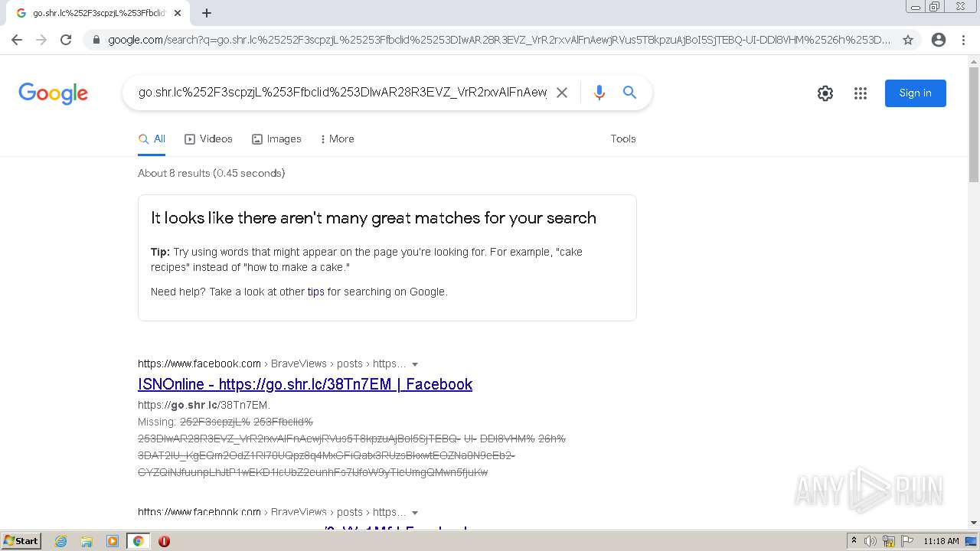Image resolution: width=980 pixels, height=551 pixels.
Task: Submit search with the magnifier icon
Action: (629, 93)
